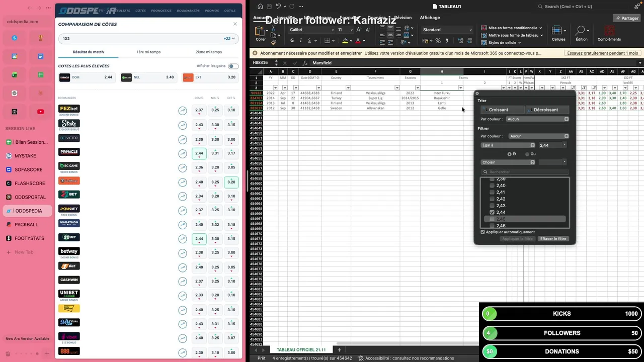Check the 2,43 filter value
This screenshot has width=644, height=362.
pyautogui.click(x=492, y=206)
